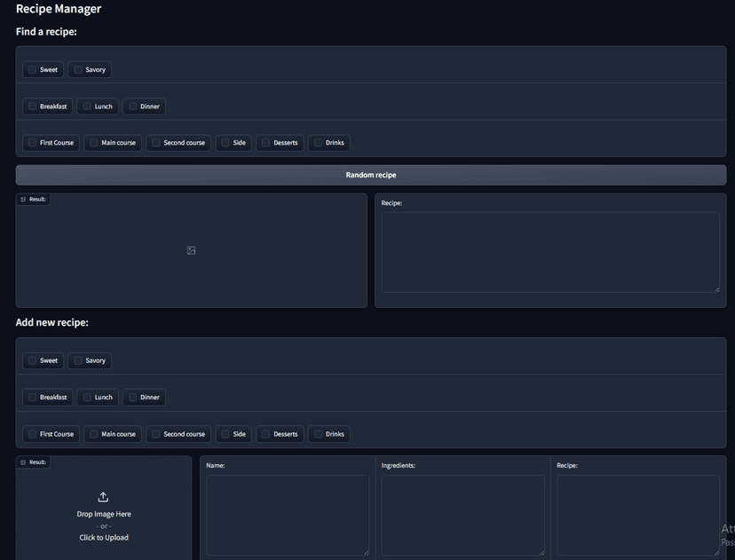The height and width of the screenshot is (560, 735).
Task: Click the "Add new recipe:" heading
Action: coord(52,322)
